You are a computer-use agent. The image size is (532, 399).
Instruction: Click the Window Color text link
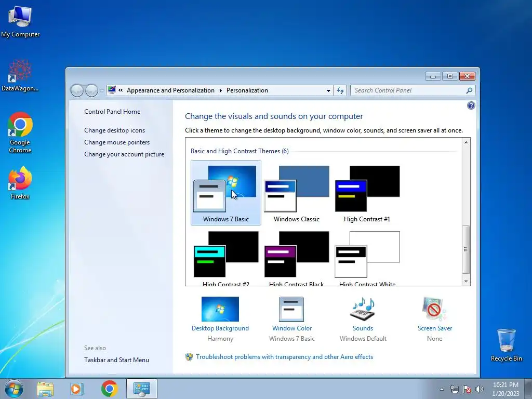click(x=292, y=328)
